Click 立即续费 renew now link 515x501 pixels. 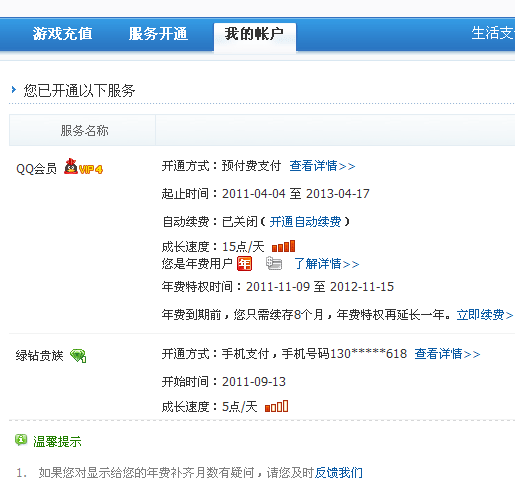(485, 315)
